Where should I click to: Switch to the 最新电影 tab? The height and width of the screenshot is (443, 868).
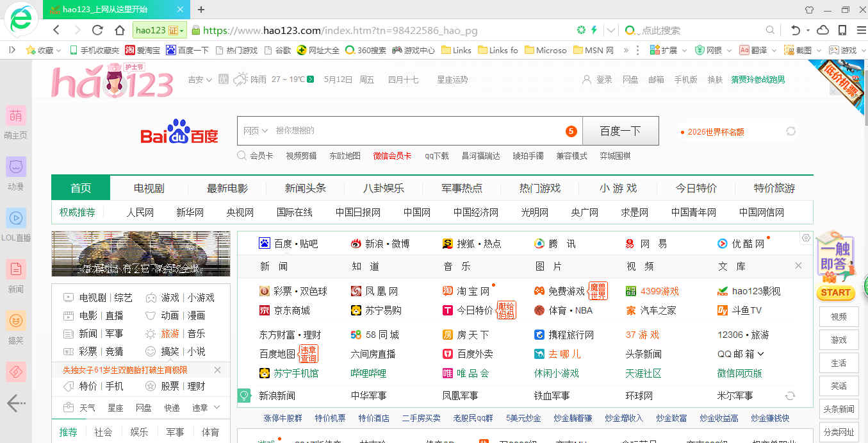(227, 188)
